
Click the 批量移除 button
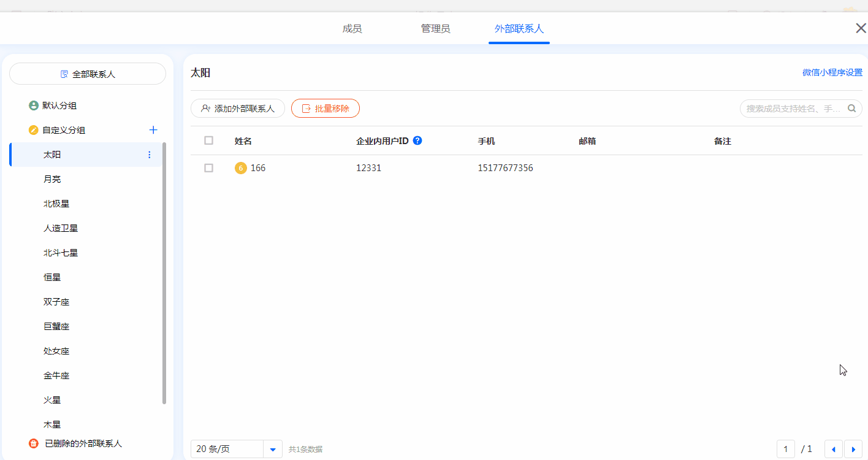pyautogui.click(x=325, y=109)
